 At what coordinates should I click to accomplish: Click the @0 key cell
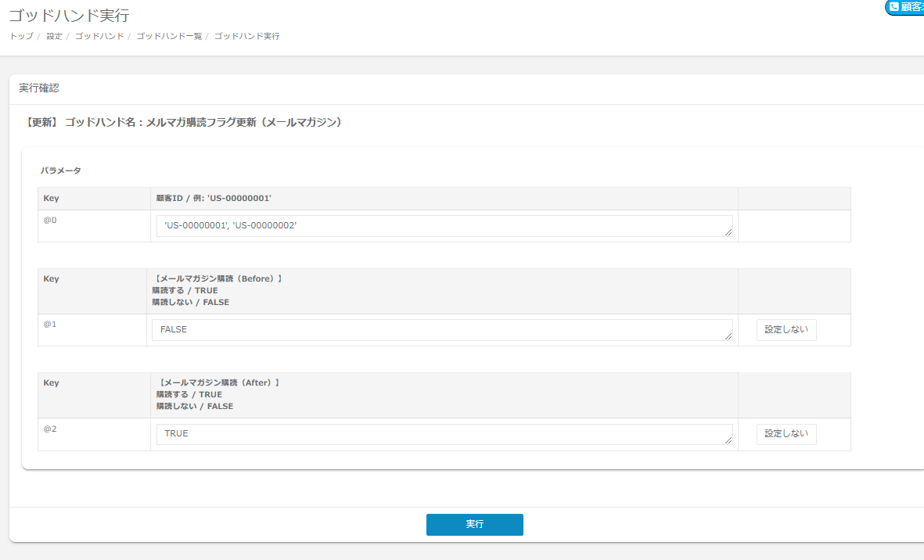[x=95, y=226]
